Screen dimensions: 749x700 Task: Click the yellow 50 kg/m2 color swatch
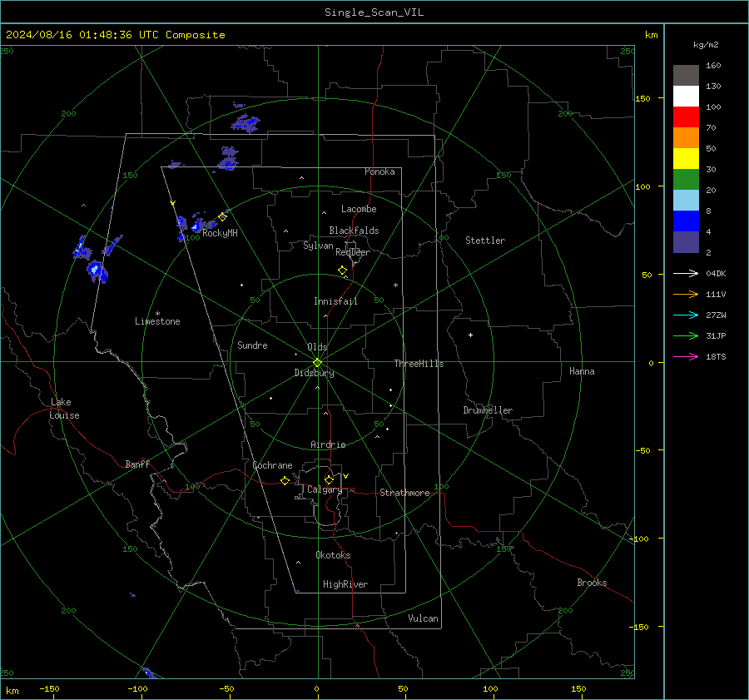[686, 159]
